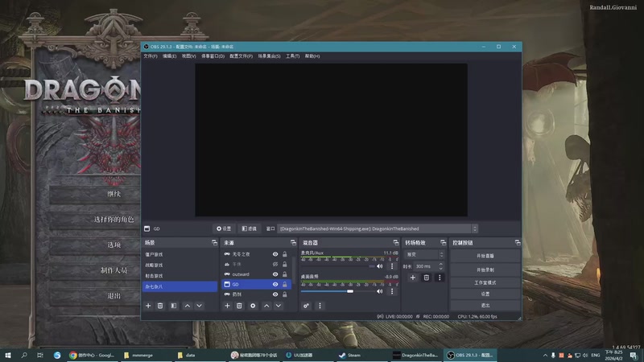The image size is (644, 362).
Task: Open Steam from the Windows taskbar
Action: [x=363, y=355]
